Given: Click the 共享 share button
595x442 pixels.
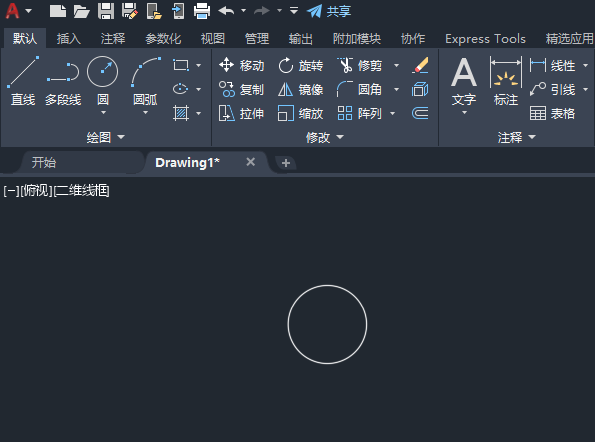Looking at the screenshot, I should [329, 11].
